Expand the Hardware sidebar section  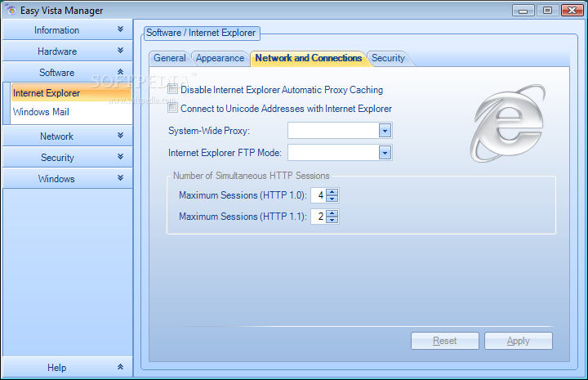(x=68, y=51)
